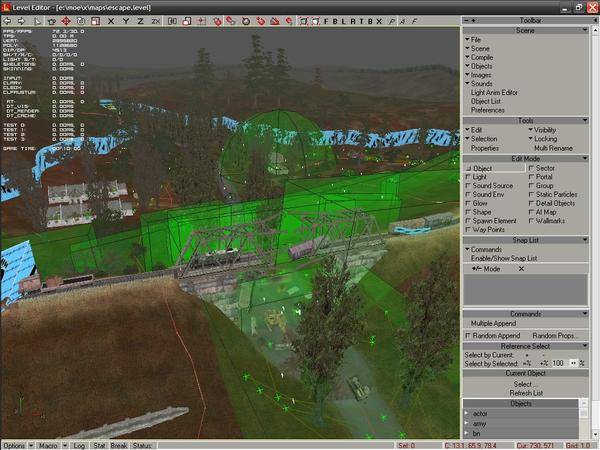The image size is (600, 450).
Task: Click the X axis constraint icon
Action: point(111,20)
